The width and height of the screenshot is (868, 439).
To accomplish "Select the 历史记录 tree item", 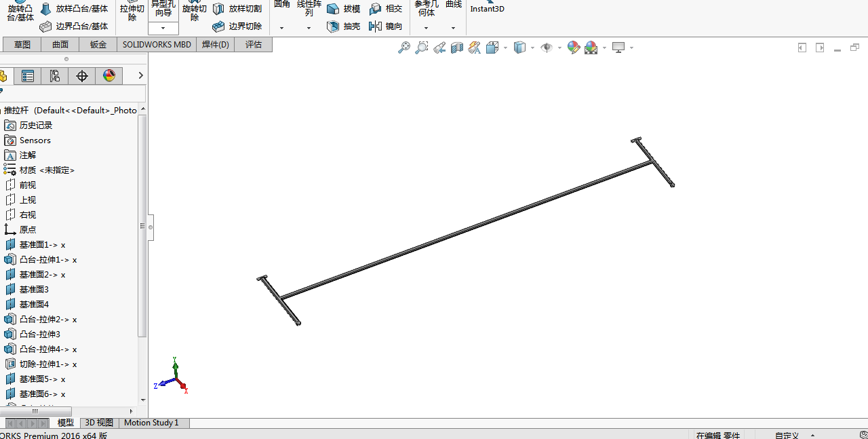I will 28,126.
